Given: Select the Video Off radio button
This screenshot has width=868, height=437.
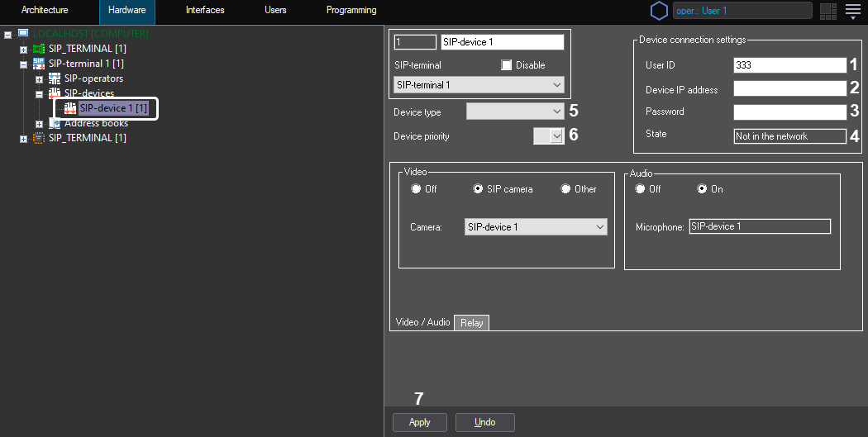Looking at the screenshot, I should [416, 189].
